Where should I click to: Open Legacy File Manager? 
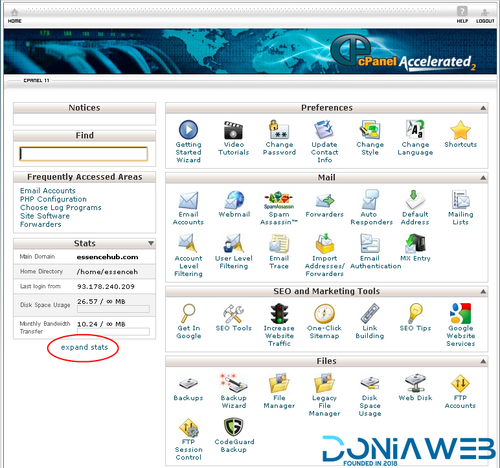click(324, 395)
